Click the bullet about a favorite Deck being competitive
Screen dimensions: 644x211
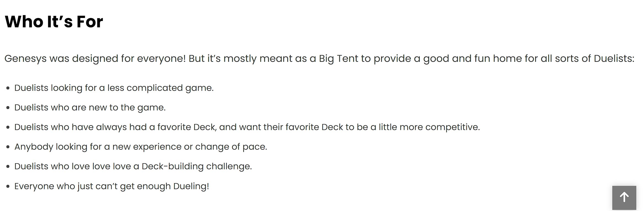[x=247, y=127]
